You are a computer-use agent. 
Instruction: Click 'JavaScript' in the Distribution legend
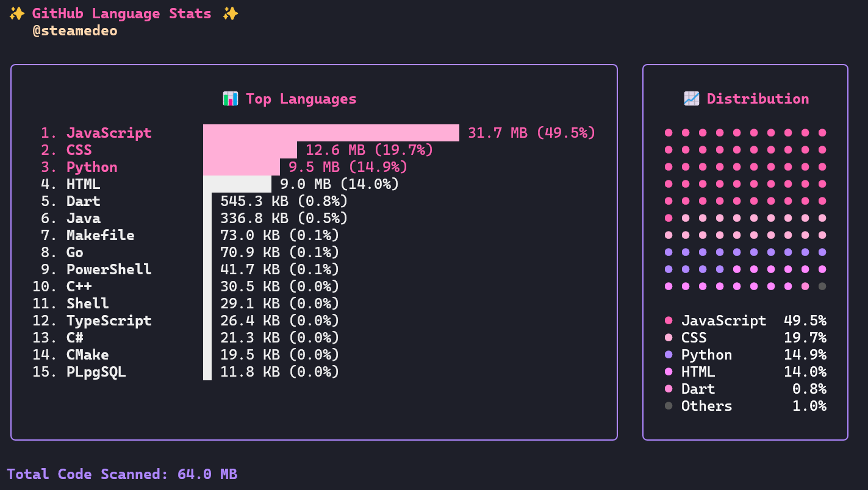coord(724,321)
